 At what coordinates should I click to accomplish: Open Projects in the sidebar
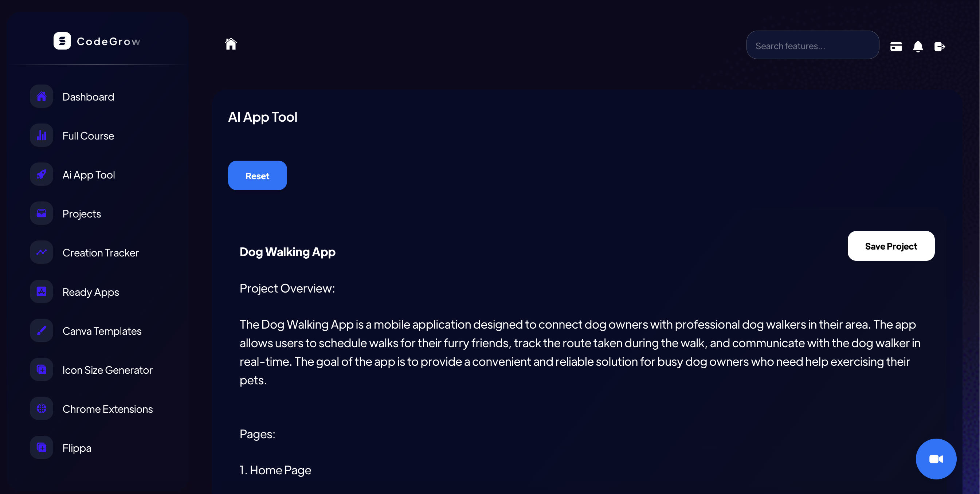coord(81,214)
